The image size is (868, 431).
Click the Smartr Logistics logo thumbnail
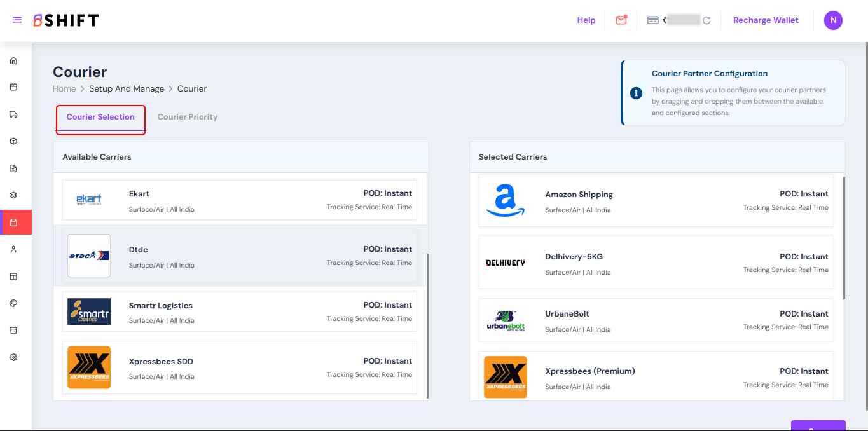pyautogui.click(x=89, y=311)
